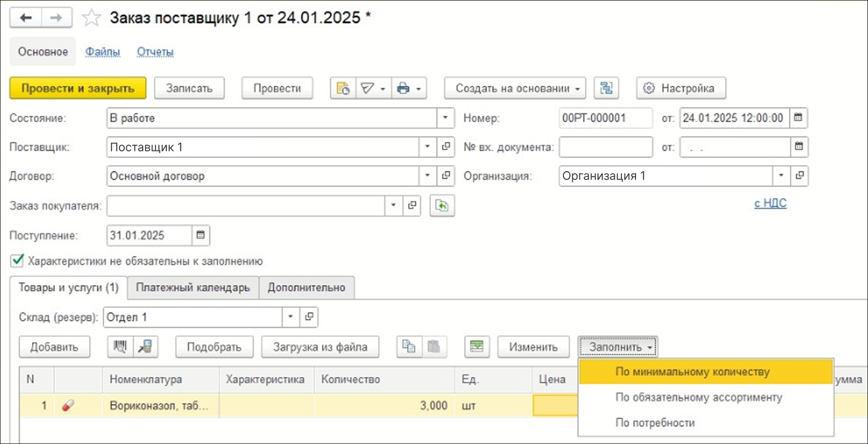Click the barcode scanner icon
This screenshot has width=868, height=444.
click(x=120, y=347)
